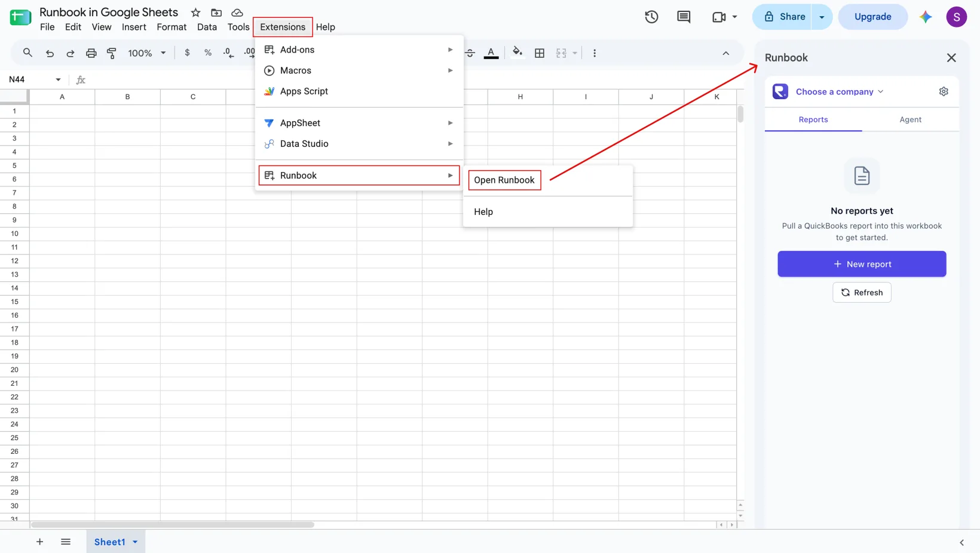Image resolution: width=980 pixels, height=553 pixels.
Task: Click the move to folder icon
Action: pyautogui.click(x=216, y=13)
